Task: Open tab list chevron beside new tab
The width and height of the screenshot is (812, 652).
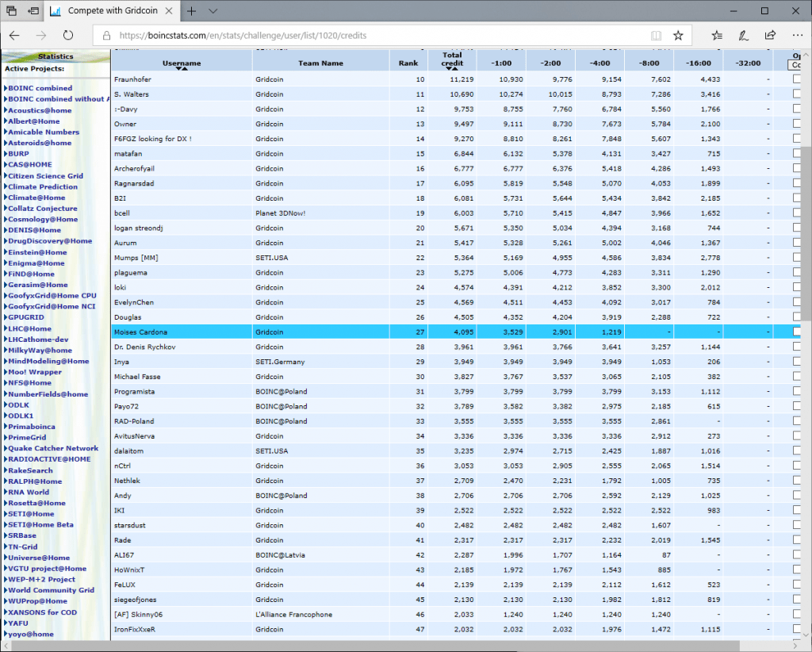Action: (x=214, y=11)
